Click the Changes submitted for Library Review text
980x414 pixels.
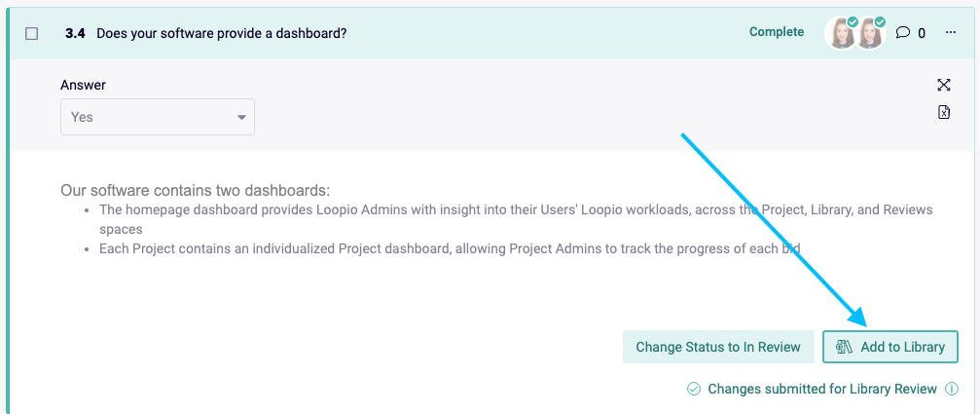click(822, 389)
